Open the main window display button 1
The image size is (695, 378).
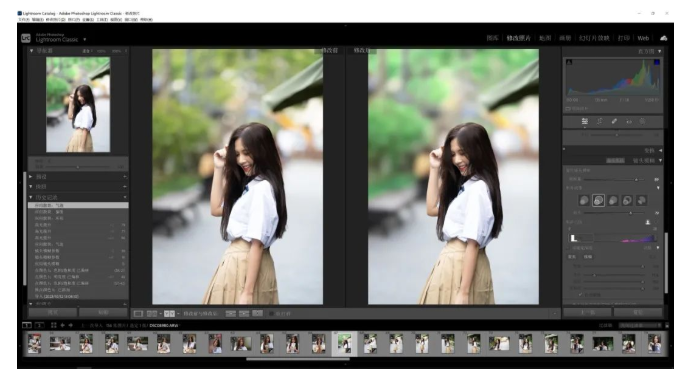(x=27, y=325)
